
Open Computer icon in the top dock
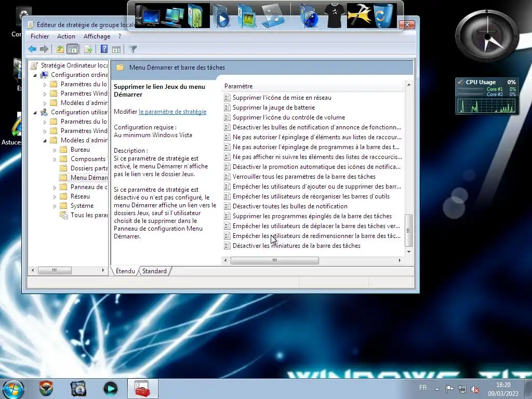coord(148,16)
